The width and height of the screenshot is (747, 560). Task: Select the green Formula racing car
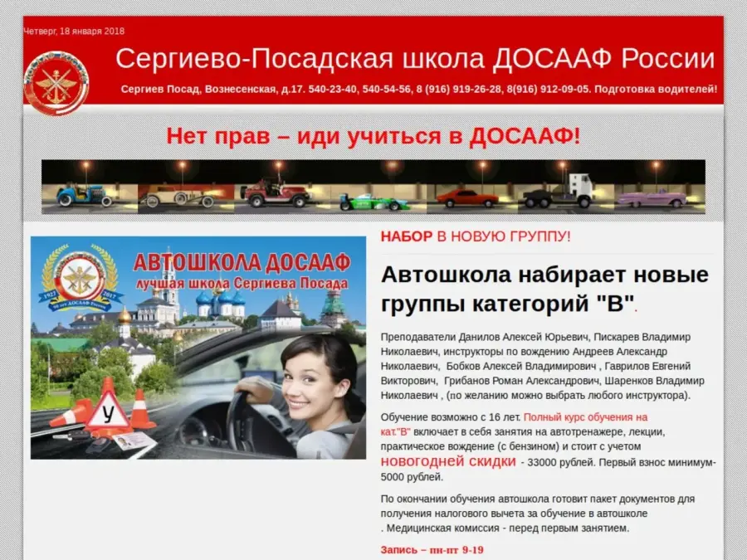(x=373, y=201)
